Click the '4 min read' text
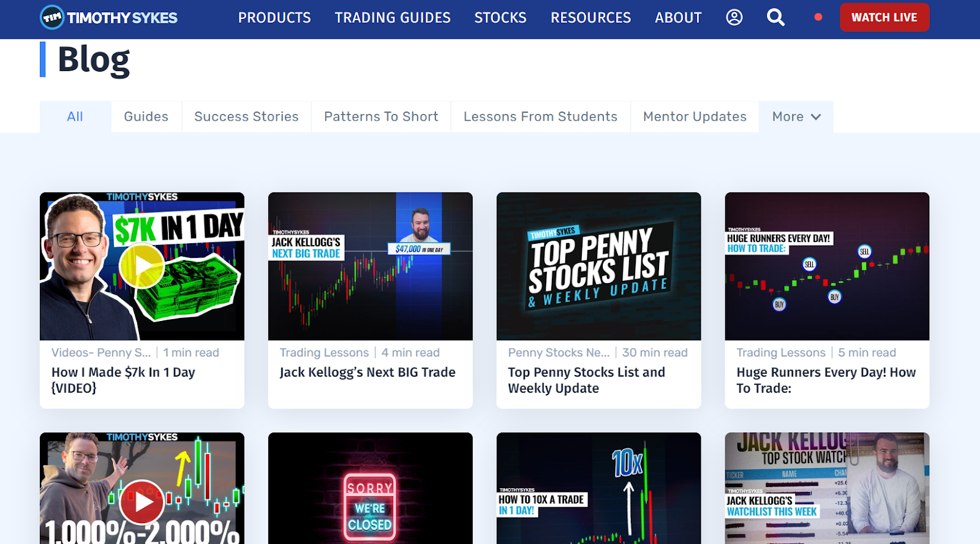 tap(410, 352)
